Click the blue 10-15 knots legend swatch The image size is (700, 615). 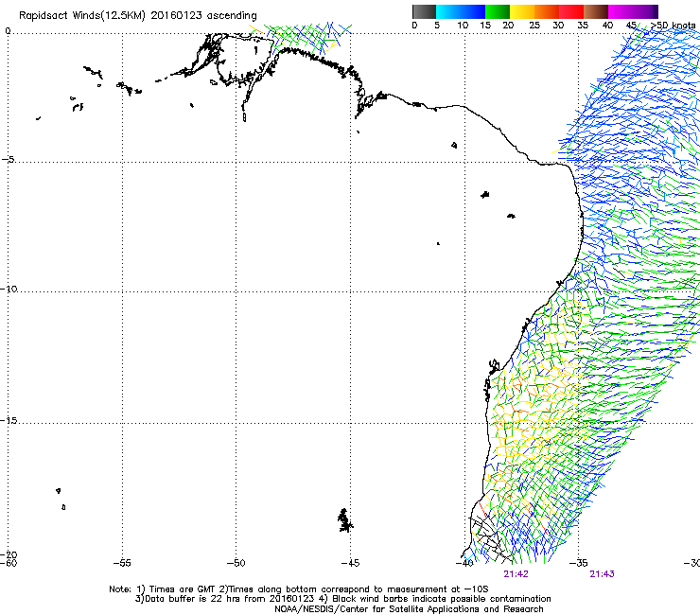(x=473, y=11)
